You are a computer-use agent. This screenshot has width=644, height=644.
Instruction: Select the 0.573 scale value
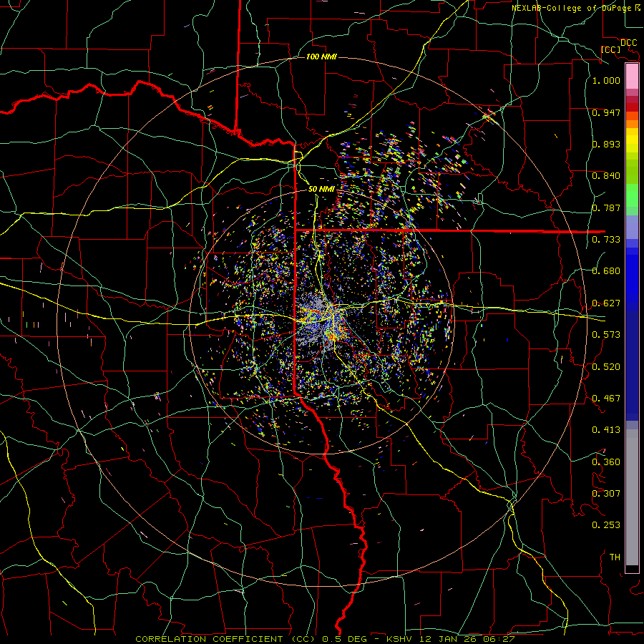606,335
